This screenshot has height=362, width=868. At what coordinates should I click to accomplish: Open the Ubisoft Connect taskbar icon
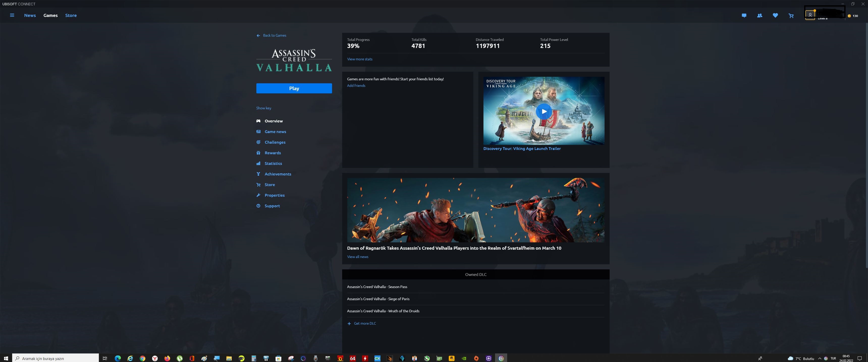click(x=501, y=358)
